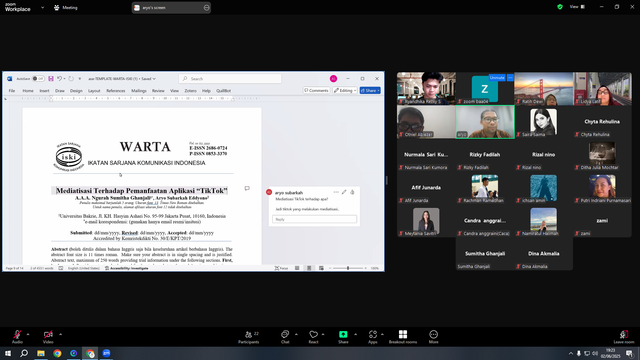Open the File menu in Word
Screen dimensions: 640x360
tap(12, 91)
